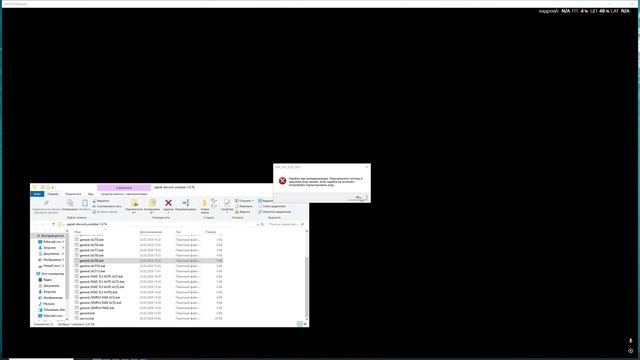Click Select all in the ribbon
The height and width of the screenshot is (360, 640).
[x=266, y=201]
